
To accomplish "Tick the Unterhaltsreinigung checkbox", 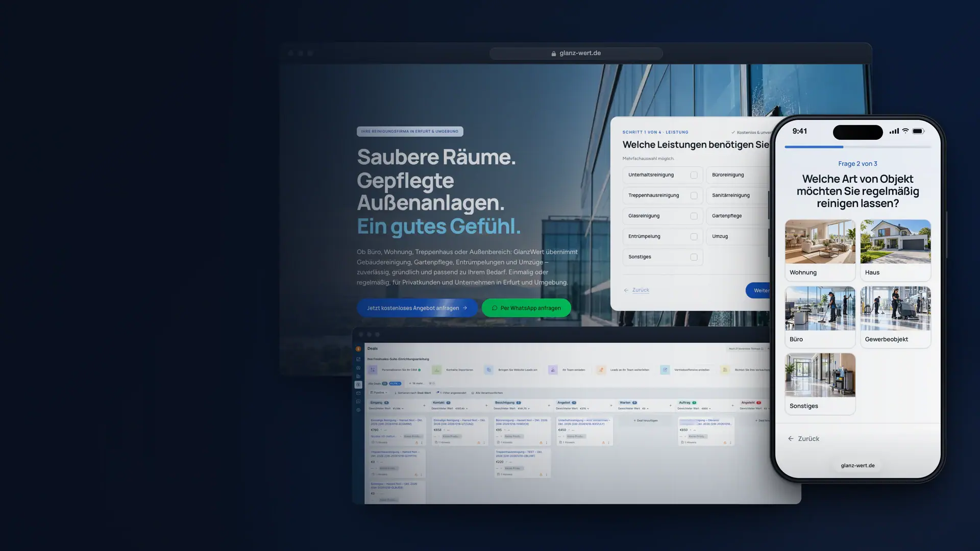I will tap(694, 175).
